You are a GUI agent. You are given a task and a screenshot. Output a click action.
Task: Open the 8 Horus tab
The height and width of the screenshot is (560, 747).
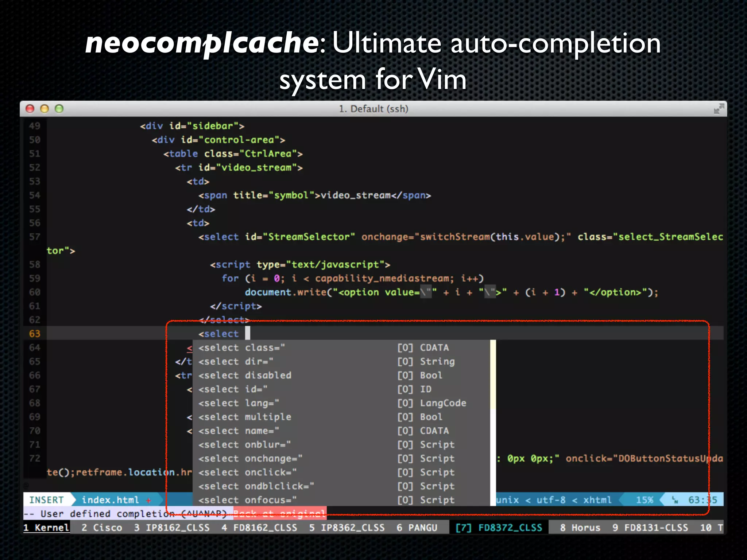pyautogui.click(x=580, y=528)
